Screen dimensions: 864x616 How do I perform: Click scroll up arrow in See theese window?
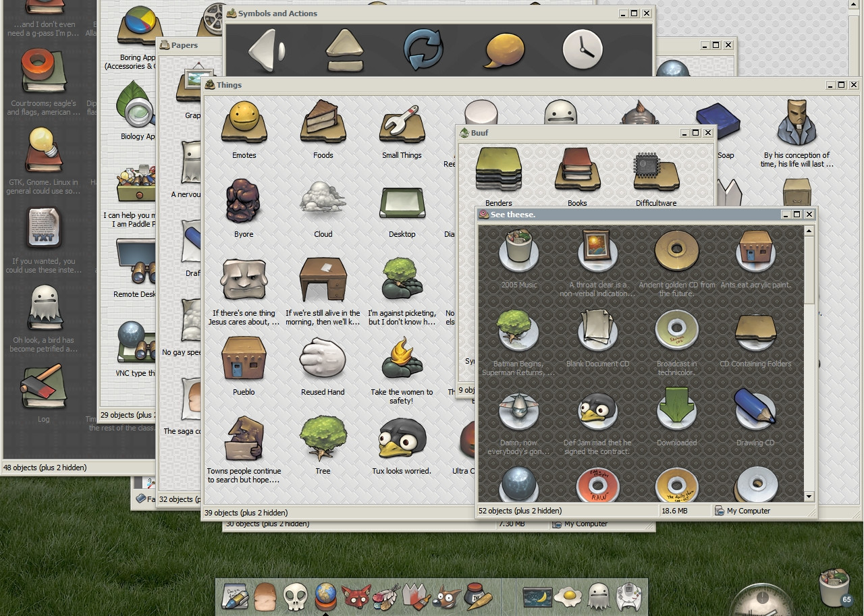click(809, 231)
